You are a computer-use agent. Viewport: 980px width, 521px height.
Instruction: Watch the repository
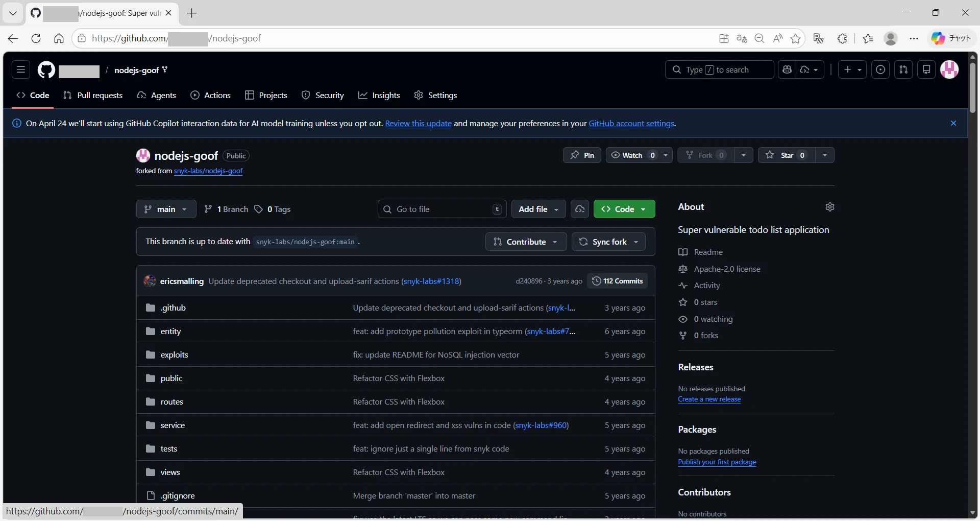pyautogui.click(x=632, y=155)
